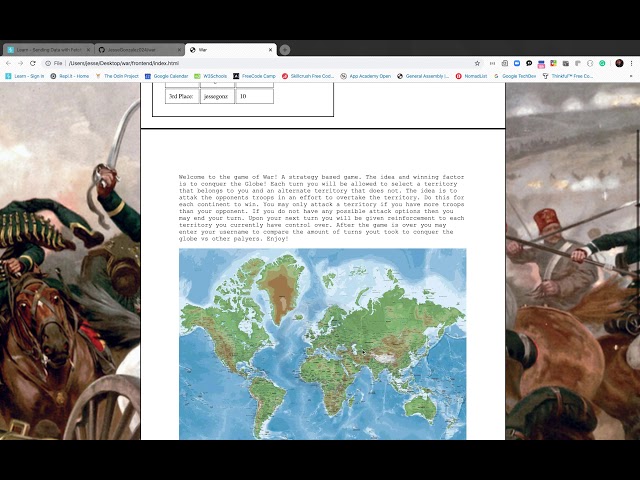The image size is (640, 480).
Task: Open the General Assembly bookmark
Action: pos(423,76)
